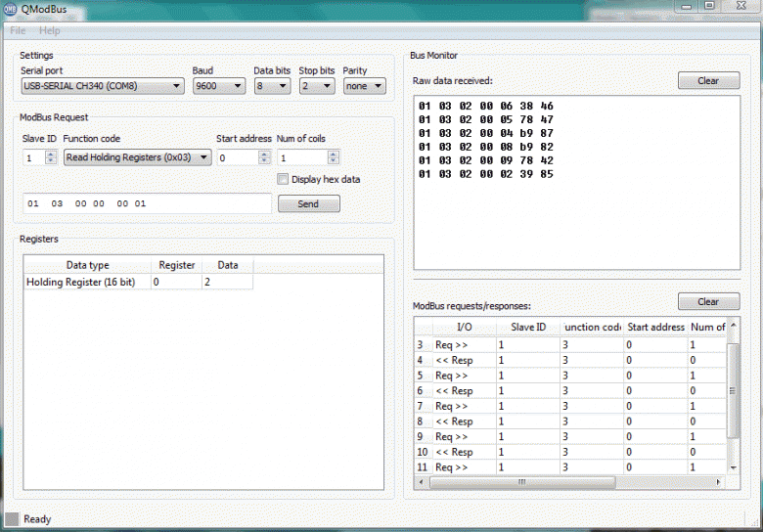Click the Data column header in Registers

[x=228, y=265]
